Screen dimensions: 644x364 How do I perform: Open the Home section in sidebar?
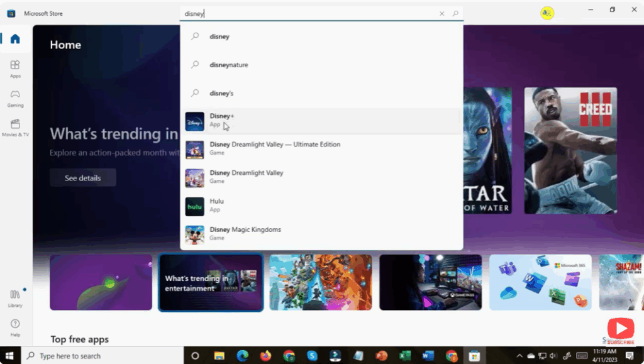15,39
